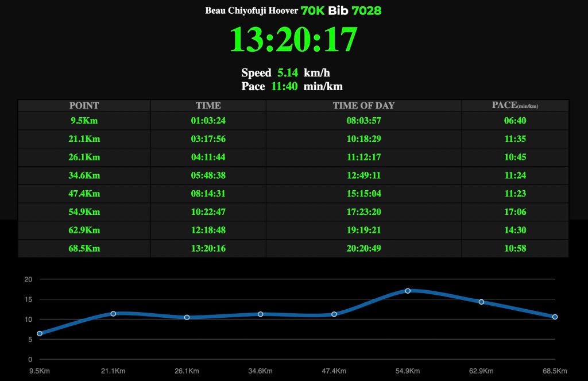Click the 26.1Km table row point

84,157
